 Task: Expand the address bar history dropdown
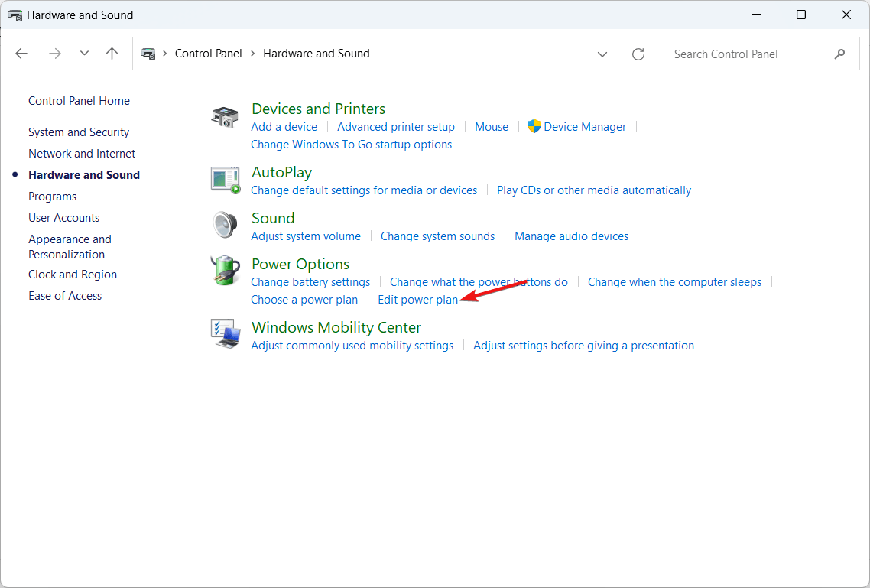(x=602, y=54)
